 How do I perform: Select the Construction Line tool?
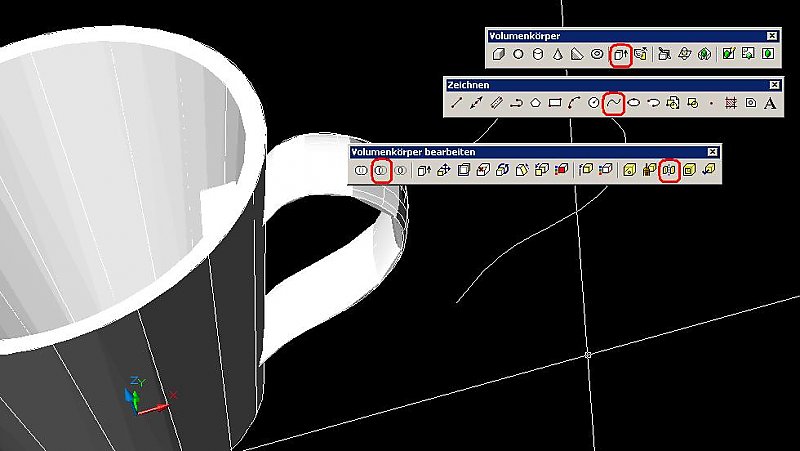[x=476, y=103]
